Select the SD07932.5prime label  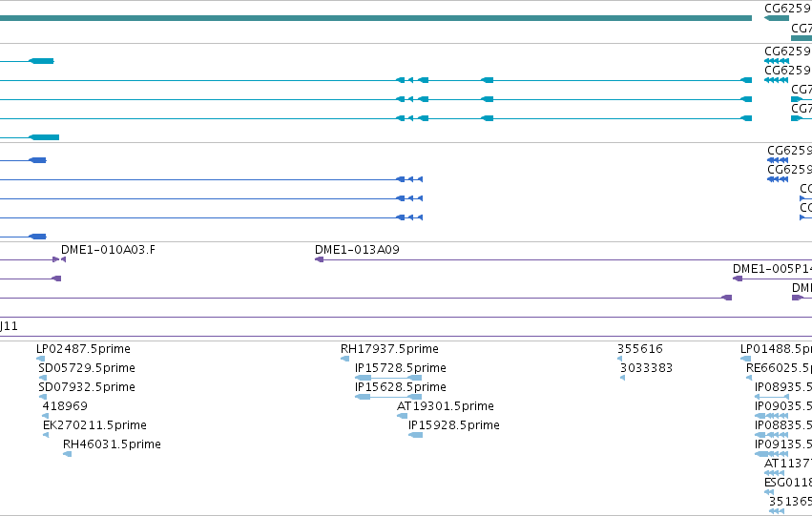[87, 387]
